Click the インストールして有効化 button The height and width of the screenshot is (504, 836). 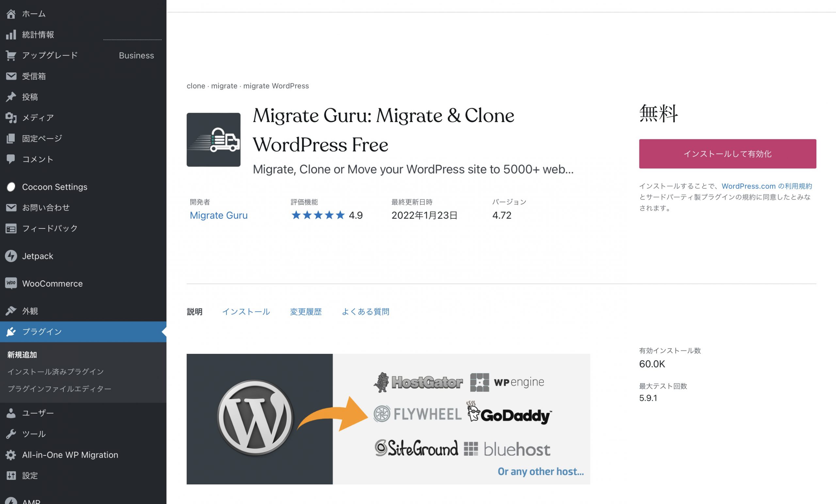pyautogui.click(x=728, y=154)
